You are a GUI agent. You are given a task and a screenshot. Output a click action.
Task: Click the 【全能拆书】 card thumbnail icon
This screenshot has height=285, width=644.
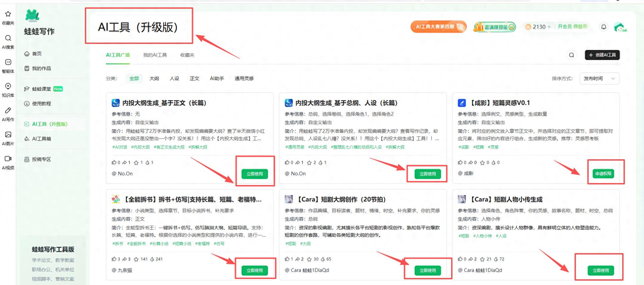click(x=116, y=199)
